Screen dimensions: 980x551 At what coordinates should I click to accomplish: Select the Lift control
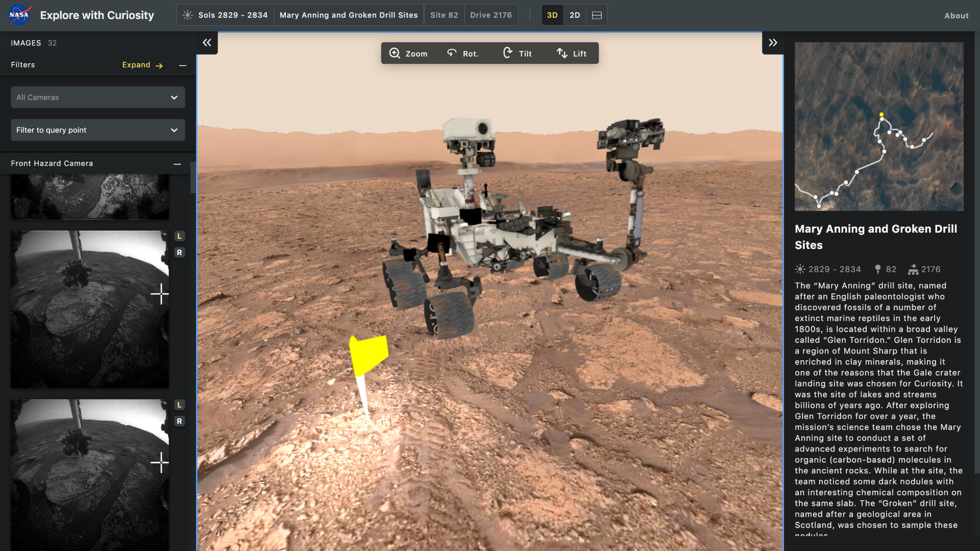pyautogui.click(x=572, y=54)
